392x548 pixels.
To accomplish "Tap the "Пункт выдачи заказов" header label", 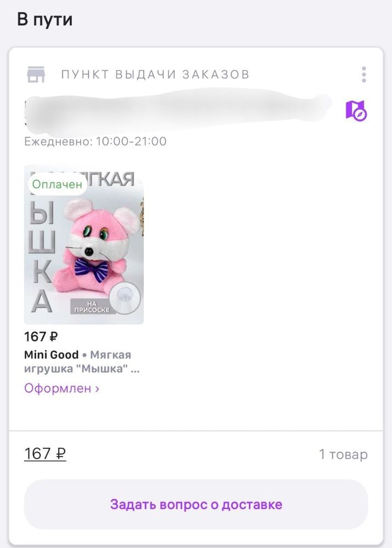I will point(155,75).
